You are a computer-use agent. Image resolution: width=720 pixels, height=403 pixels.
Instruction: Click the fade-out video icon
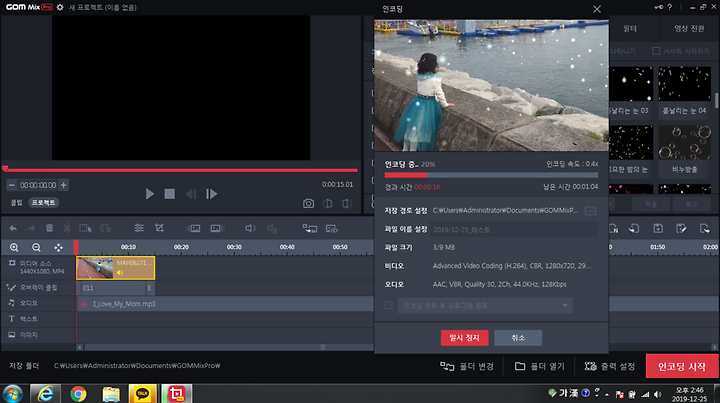click(215, 229)
